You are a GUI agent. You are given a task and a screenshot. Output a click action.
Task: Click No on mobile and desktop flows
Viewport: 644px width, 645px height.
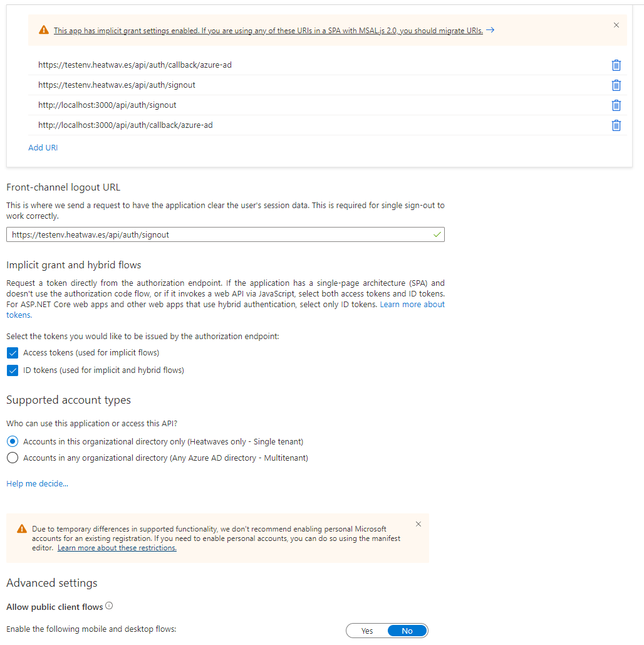pyautogui.click(x=407, y=631)
